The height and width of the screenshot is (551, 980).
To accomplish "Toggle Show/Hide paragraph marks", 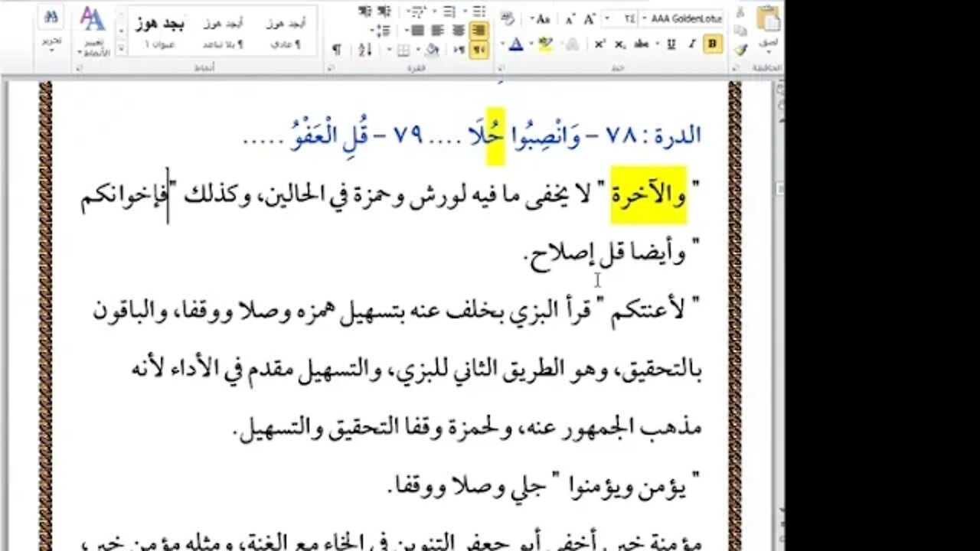I will pyautogui.click(x=336, y=49).
